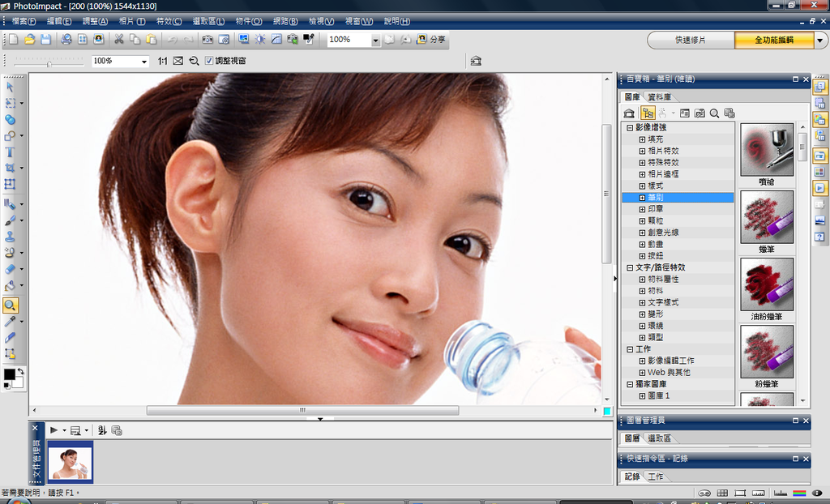The height and width of the screenshot is (504, 830).
Task: Open the 檔案(F) menu
Action: 24,21
